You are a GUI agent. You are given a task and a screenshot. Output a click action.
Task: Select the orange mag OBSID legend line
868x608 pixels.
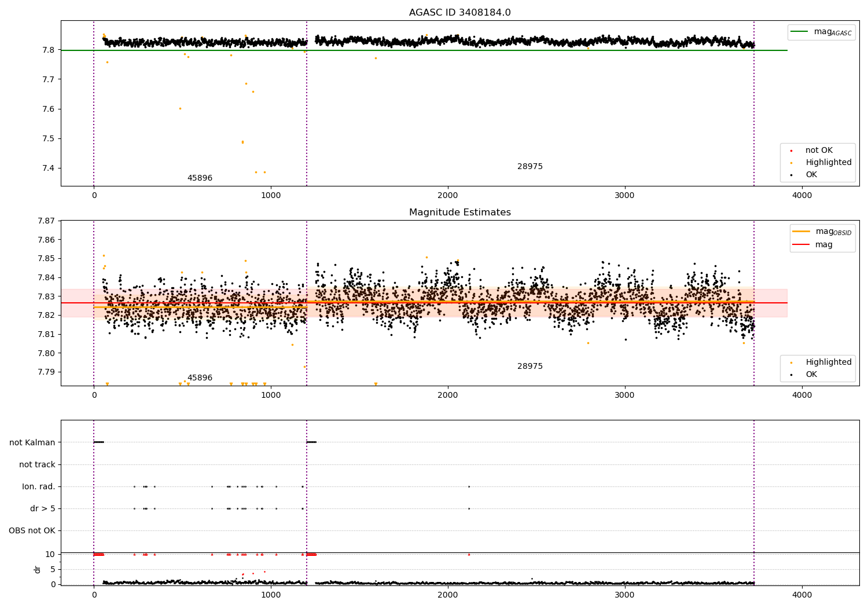[x=801, y=232]
